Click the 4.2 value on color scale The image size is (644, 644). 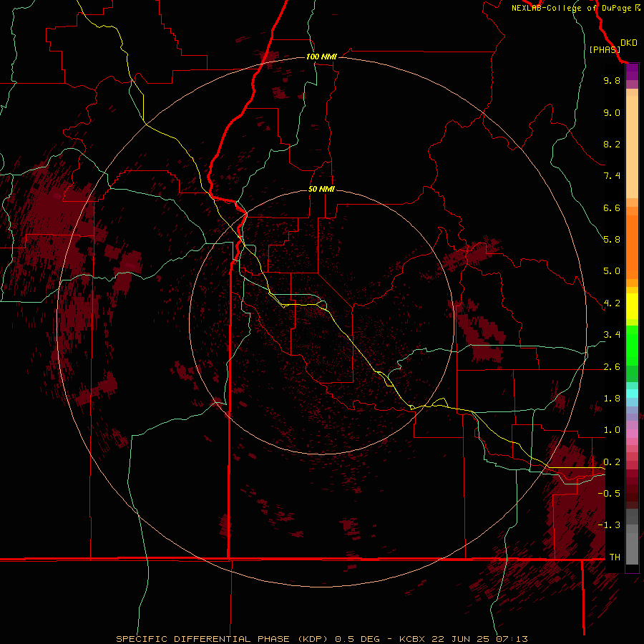(x=612, y=303)
